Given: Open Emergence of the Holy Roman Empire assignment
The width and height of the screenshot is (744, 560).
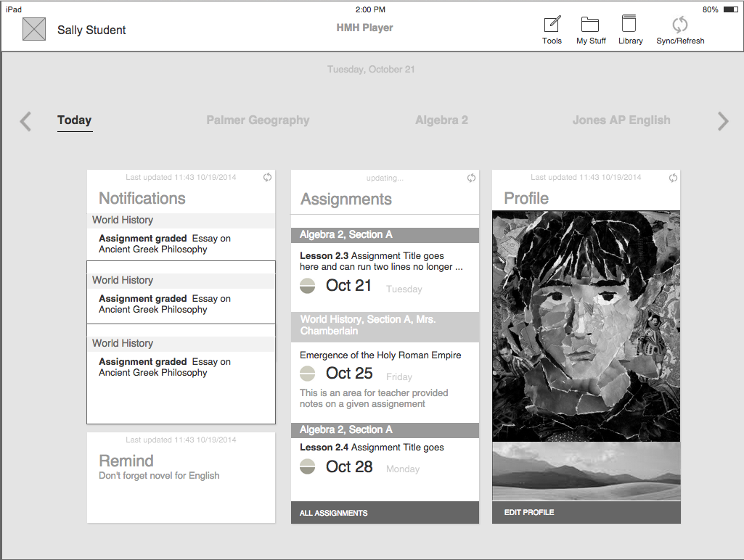Looking at the screenshot, I should click(x=380, y=355).
